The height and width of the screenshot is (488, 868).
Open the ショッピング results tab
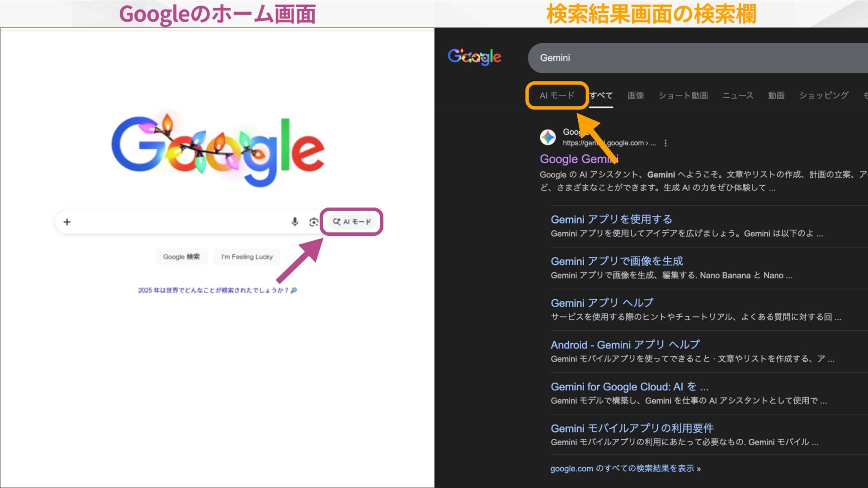click(823, 95)
